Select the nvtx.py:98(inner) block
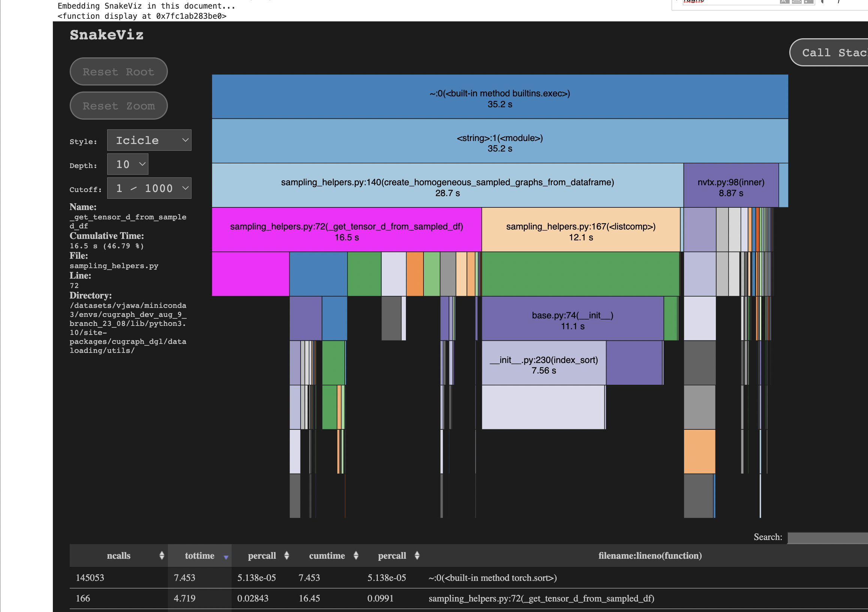 coord(730,185)
